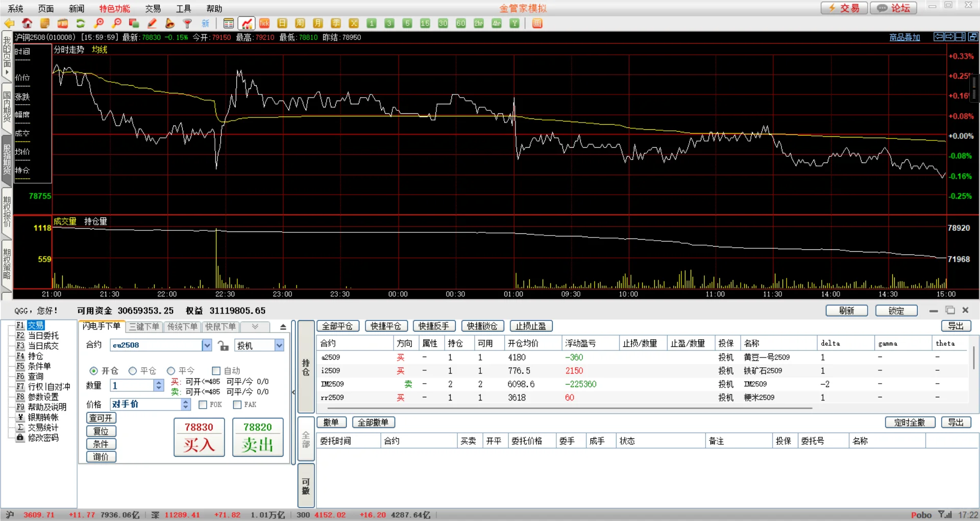Open the quote list table icon
The image size is (980, 521).
tap(229, 23)
